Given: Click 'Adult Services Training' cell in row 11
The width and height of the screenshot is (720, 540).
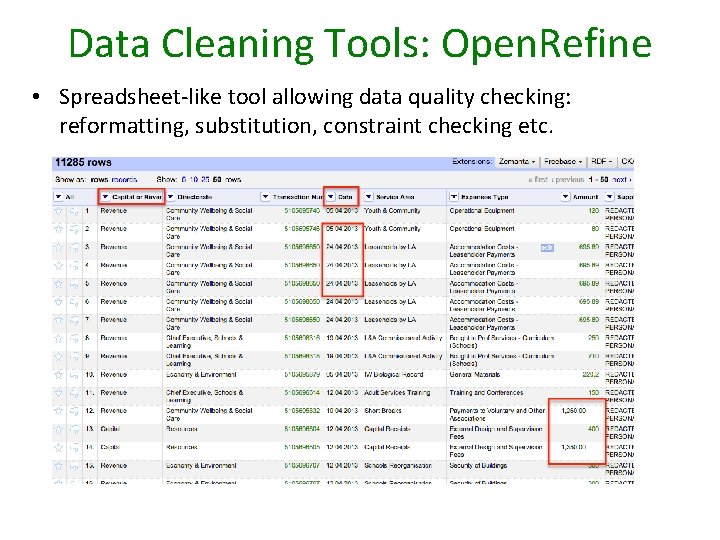Looking at the screenshot, I should click(x=397, y=393).
